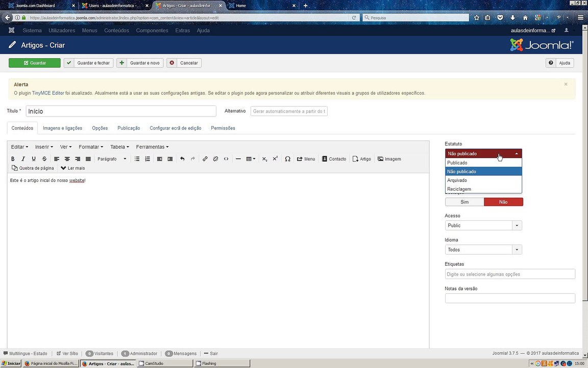Screen dimensions: 588x368
Task: Apply superscript formatting
Action: 275,159
